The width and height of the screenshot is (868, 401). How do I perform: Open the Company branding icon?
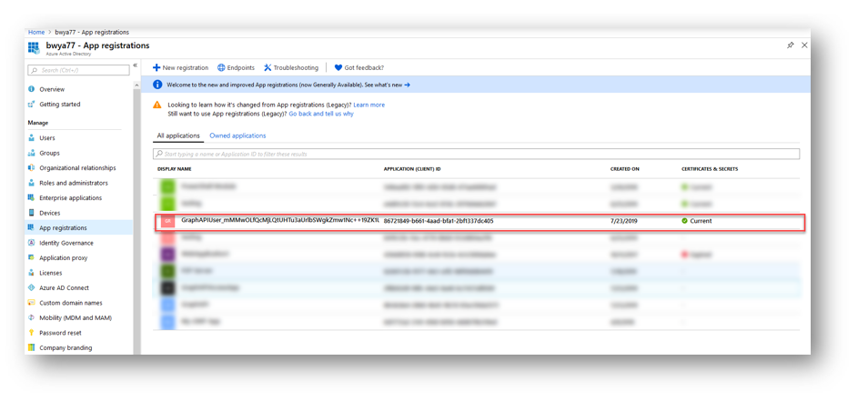(32, 347)
